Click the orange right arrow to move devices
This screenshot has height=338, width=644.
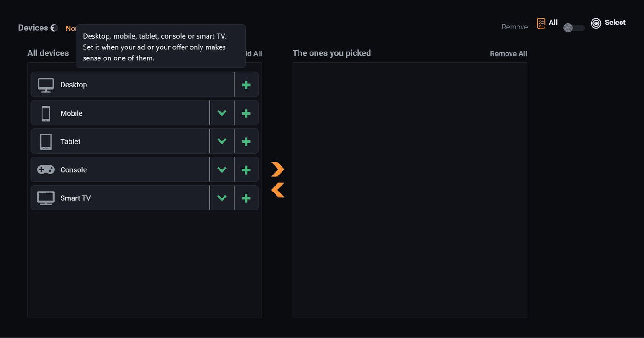pyautogui.click(x=278, y=169)
